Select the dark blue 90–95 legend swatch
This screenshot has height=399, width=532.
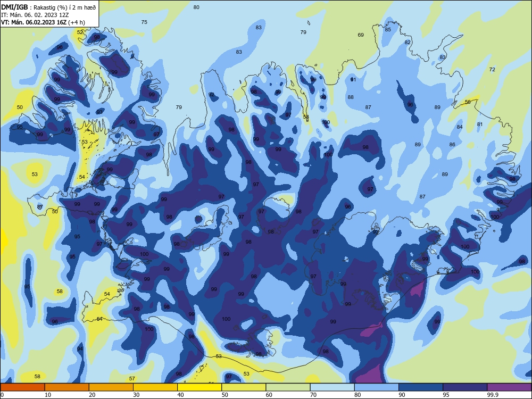coord(421,387)
